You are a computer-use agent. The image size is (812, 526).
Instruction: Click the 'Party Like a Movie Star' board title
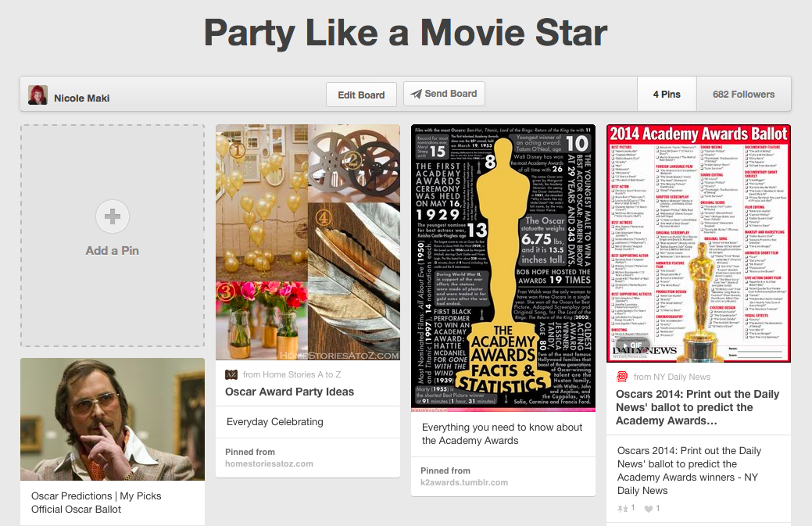406,33
